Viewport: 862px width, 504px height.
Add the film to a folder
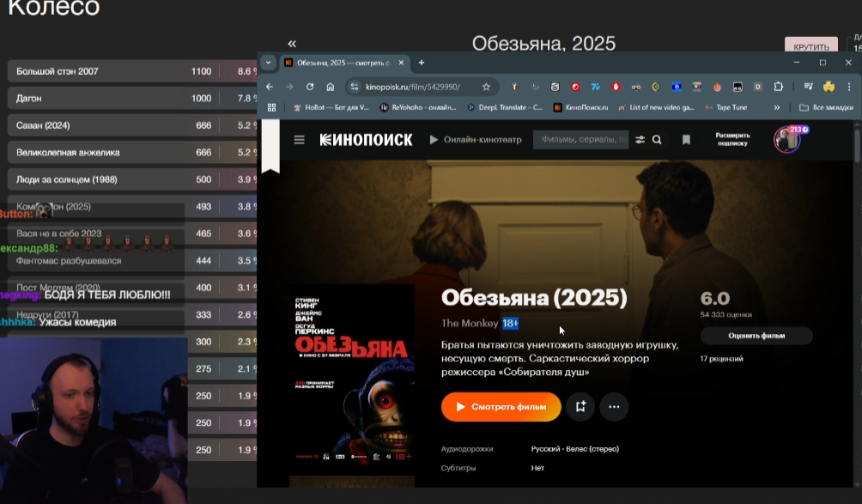[x=580, y=407]
